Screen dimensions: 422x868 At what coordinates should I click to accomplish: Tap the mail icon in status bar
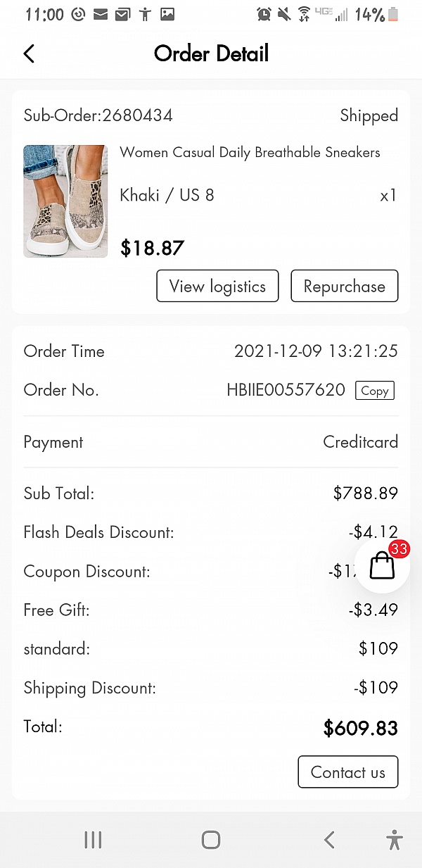[101, 14]
